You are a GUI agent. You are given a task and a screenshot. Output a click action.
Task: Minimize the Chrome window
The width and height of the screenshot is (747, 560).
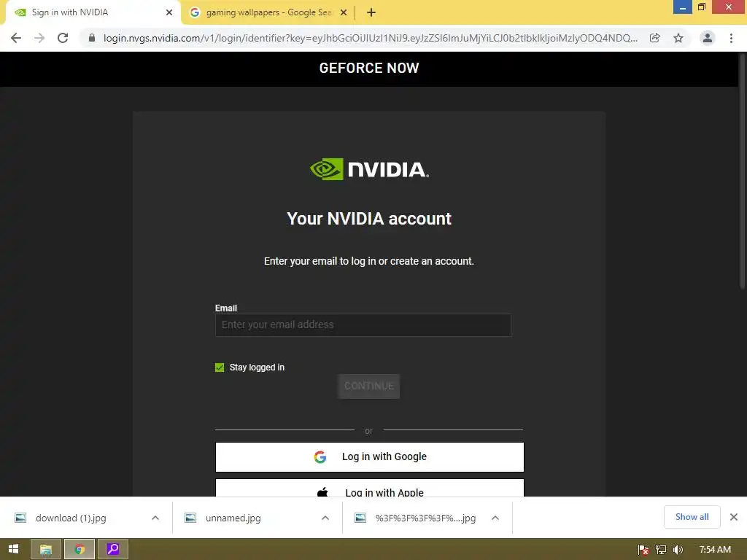pos(683,7)
